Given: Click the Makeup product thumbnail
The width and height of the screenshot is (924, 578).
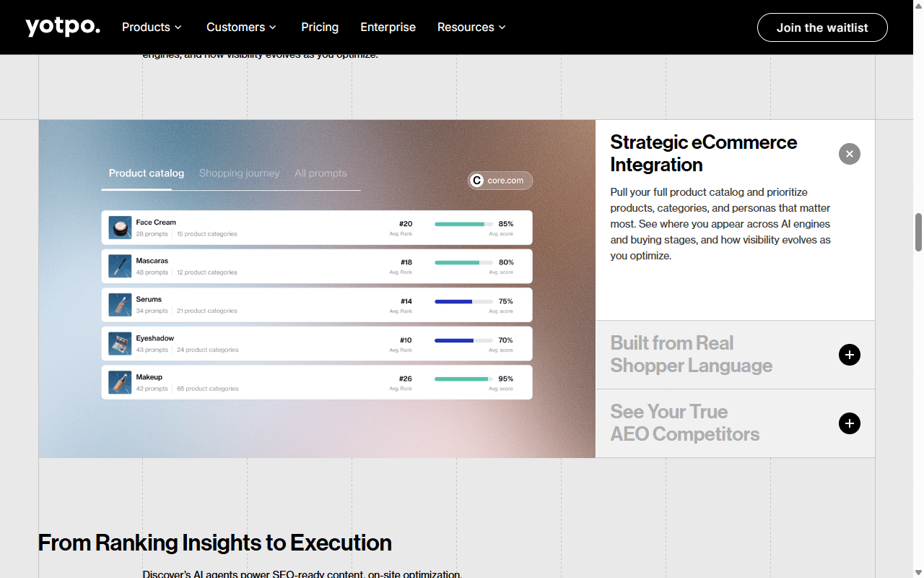Looking at the screenshot, I should 120,383.
